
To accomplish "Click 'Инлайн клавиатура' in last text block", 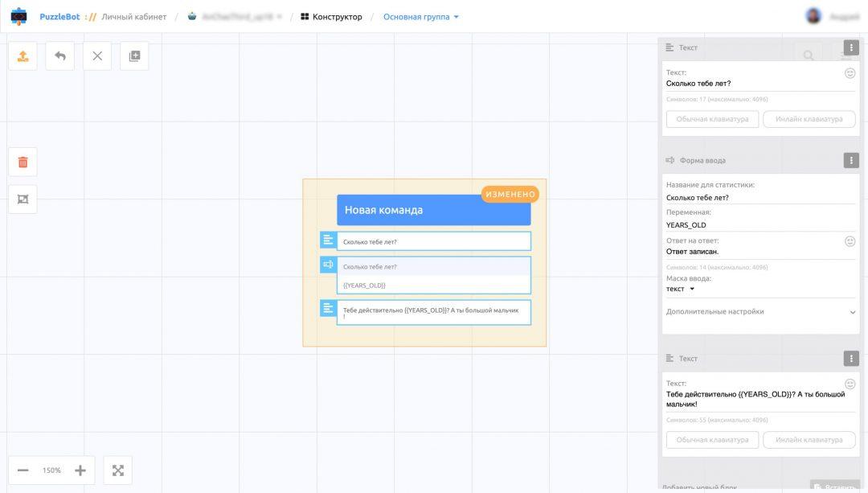I will (809, 440).
